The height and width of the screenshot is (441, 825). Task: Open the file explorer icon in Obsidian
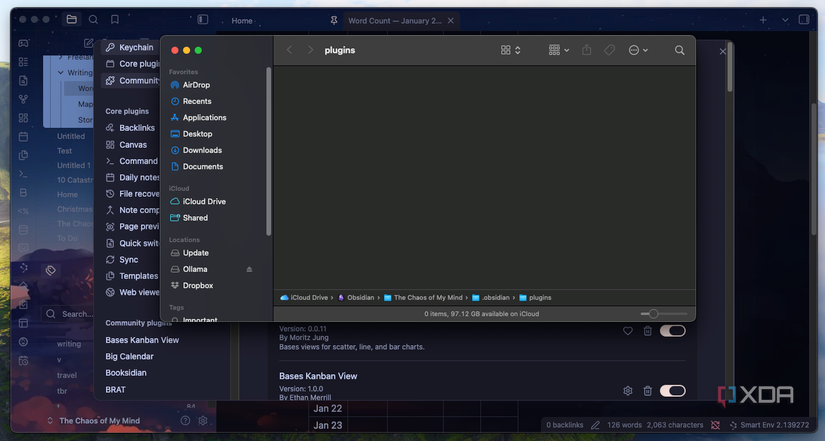click(72, 19)
